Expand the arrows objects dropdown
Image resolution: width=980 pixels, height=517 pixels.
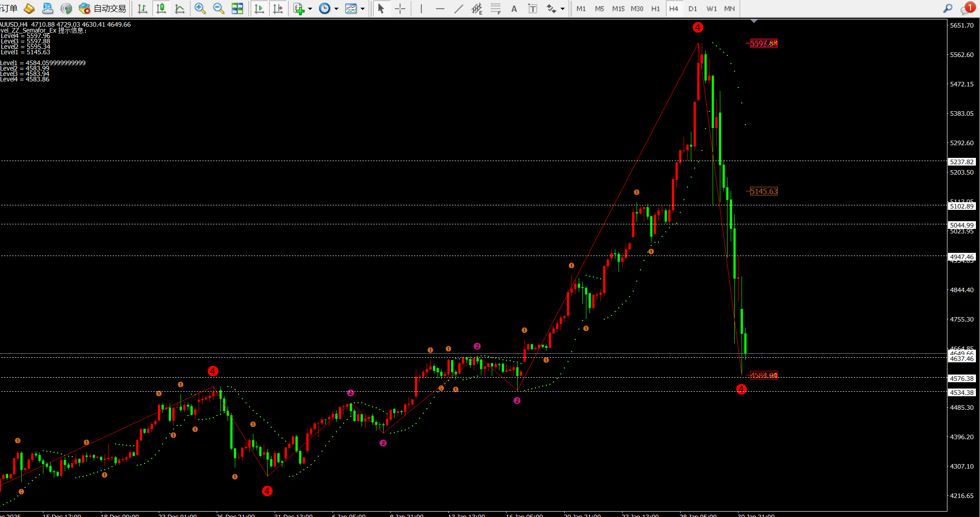click(x=562, y=9)
